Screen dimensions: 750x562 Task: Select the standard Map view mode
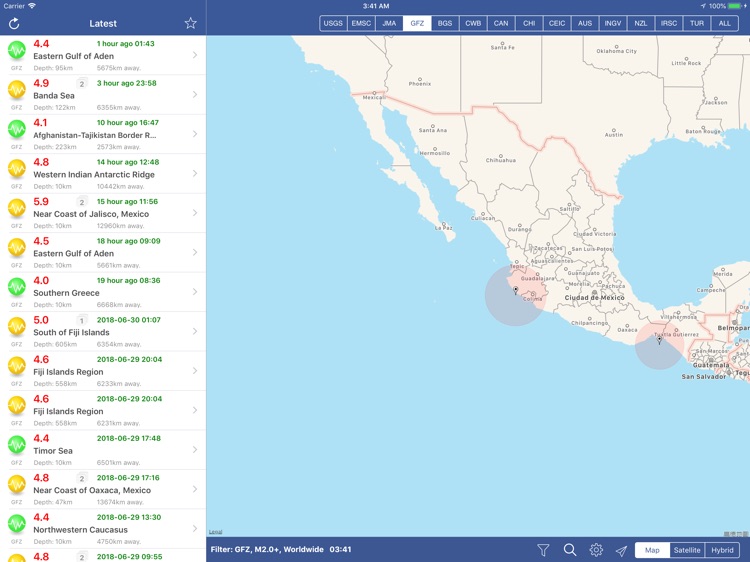[x=652, y=550]
